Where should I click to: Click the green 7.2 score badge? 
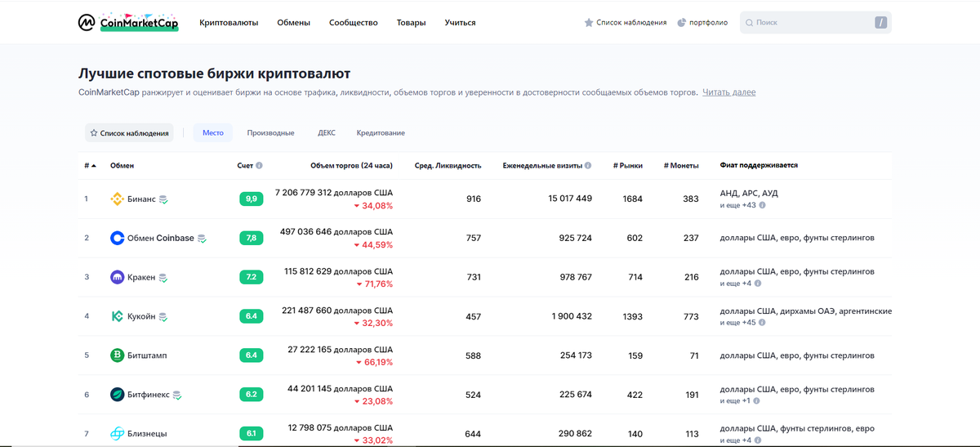pos(251,277)
